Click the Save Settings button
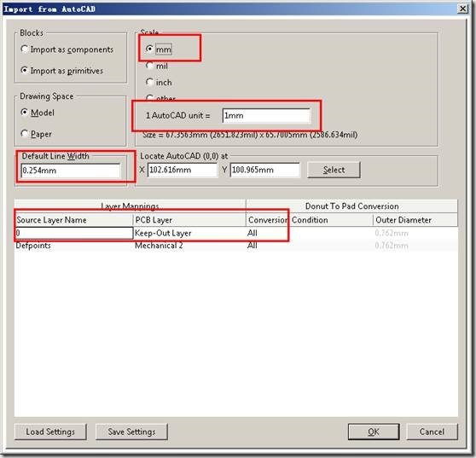The width and height of the screenshot is (476, 458). pyautogui.click(x=131, y=432)
